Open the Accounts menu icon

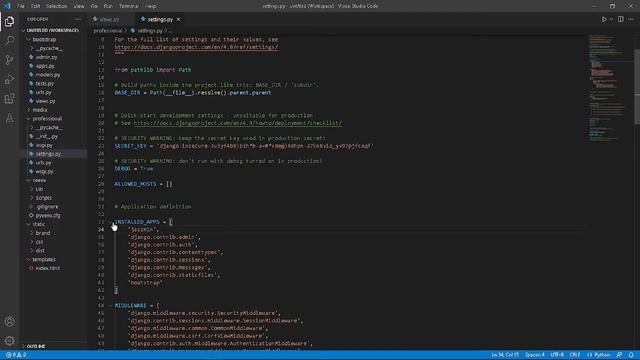coord(9,321)
